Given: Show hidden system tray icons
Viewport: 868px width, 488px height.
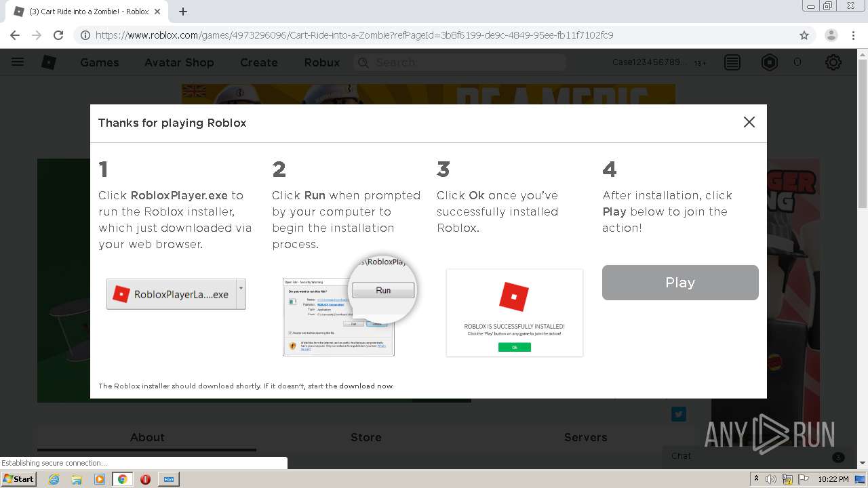Looking at the screenshot, I should 756,479.
